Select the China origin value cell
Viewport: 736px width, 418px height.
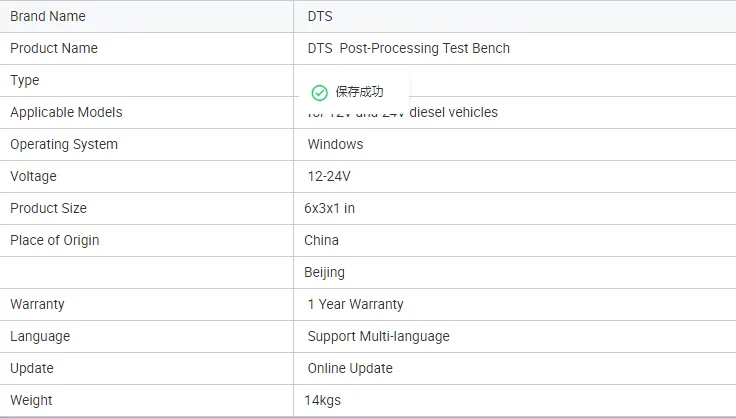[x=322, y=240]
